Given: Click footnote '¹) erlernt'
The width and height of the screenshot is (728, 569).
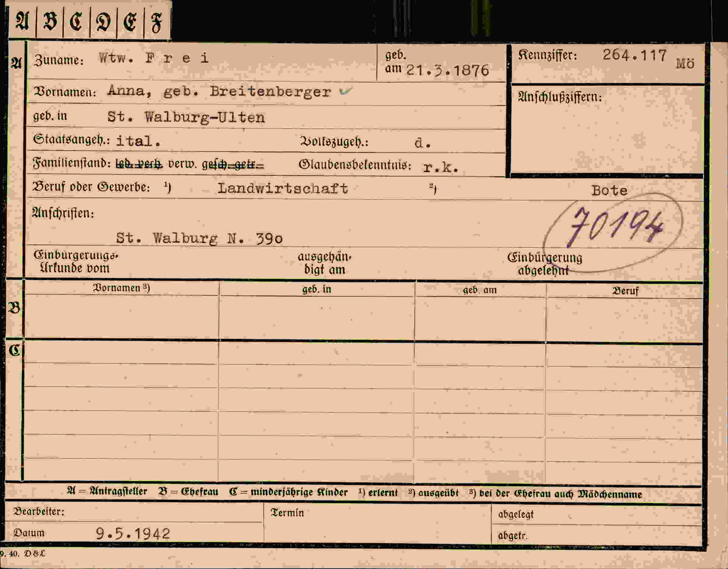Looking at the screenshot, I should (x=378, y=493).
